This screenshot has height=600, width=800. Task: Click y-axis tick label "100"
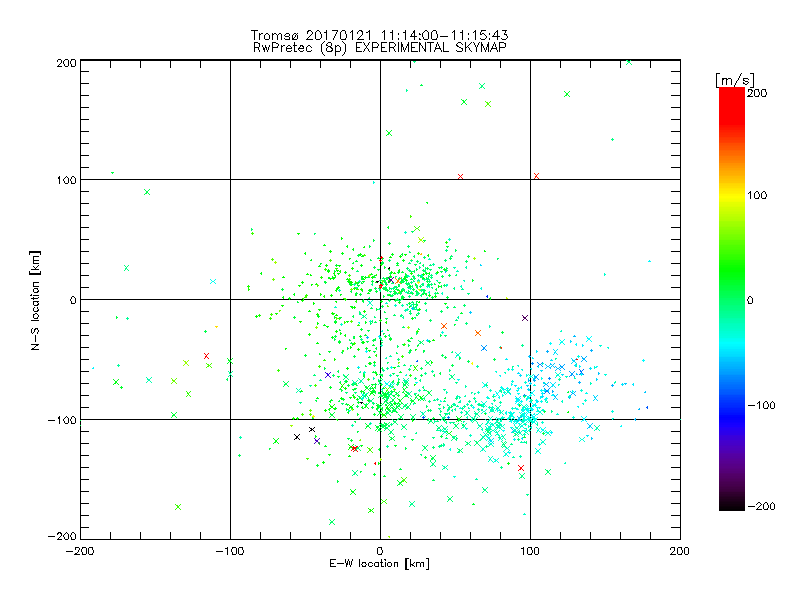(66, 180)
